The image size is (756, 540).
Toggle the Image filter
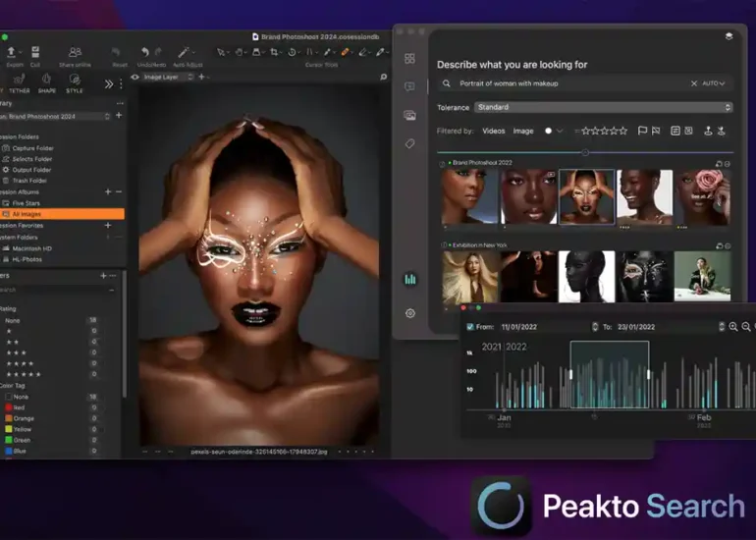coord(523,131)
